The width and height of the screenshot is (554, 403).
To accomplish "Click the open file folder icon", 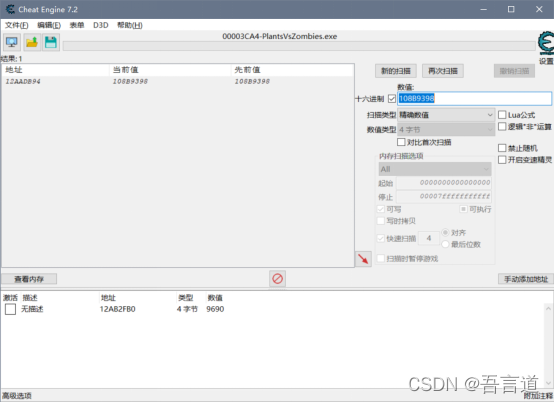I will point(32,42).
